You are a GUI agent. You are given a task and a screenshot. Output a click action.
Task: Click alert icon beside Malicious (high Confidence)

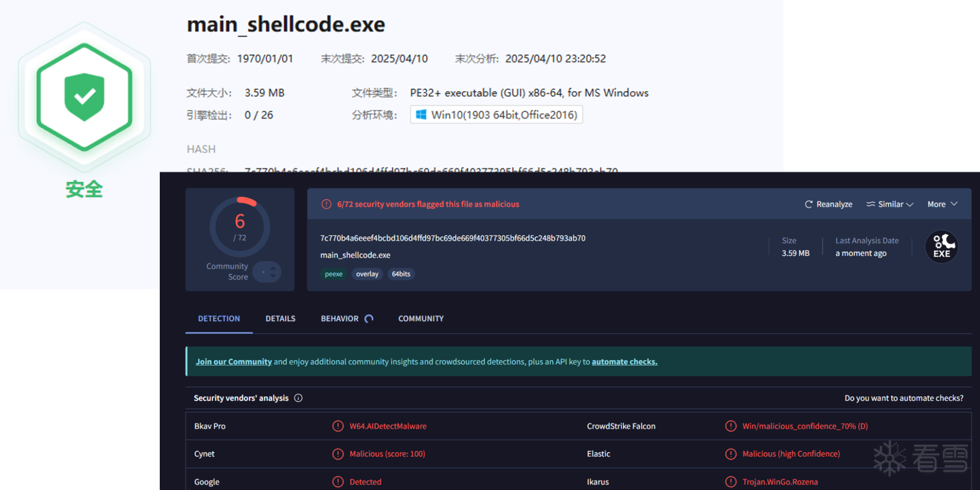pos(731,454)
